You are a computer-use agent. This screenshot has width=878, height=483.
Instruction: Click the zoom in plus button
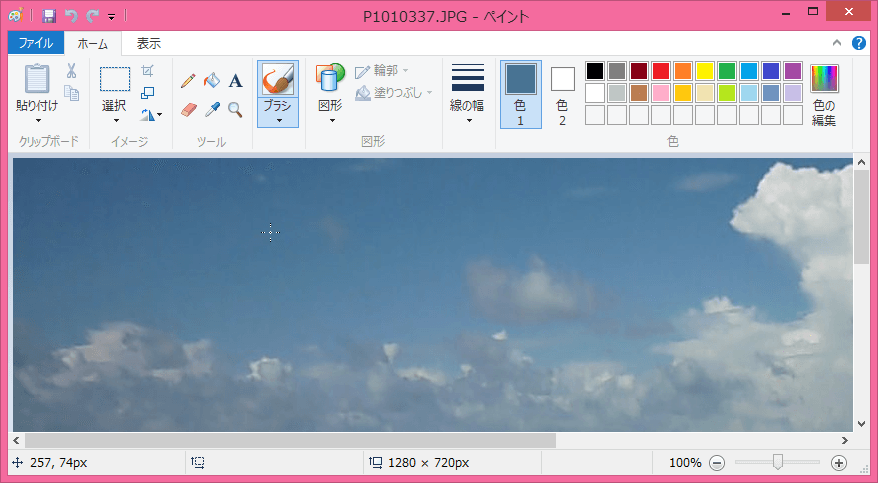(838, 463)
